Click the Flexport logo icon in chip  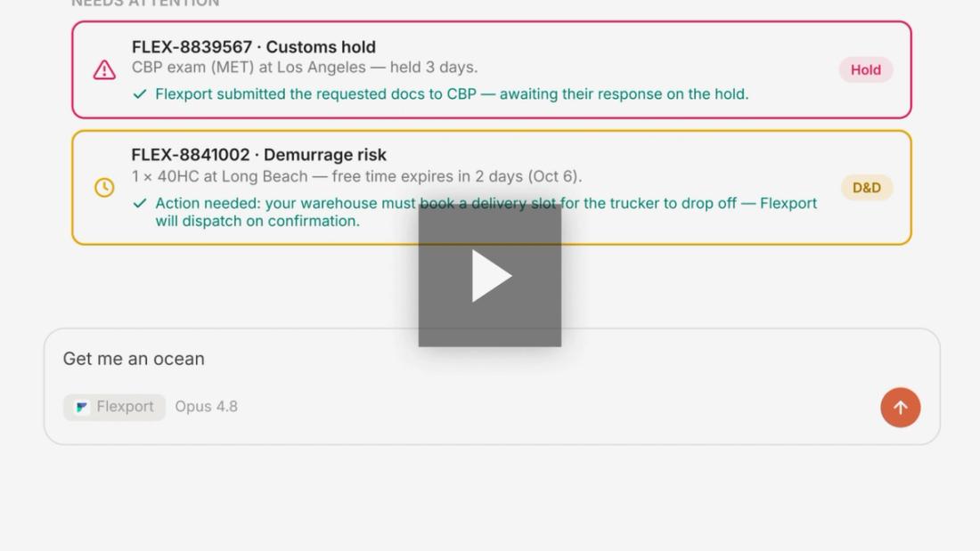(82, 408)
